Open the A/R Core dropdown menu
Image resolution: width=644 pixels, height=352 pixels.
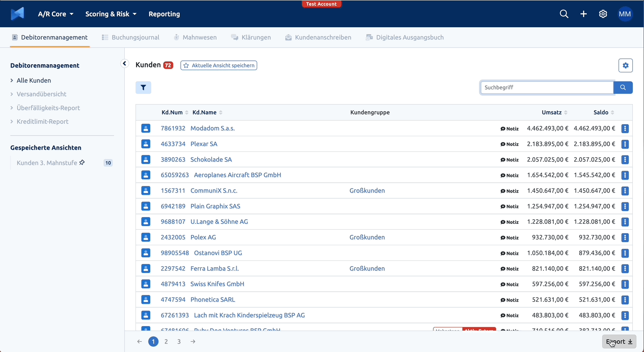pos(55,14)
